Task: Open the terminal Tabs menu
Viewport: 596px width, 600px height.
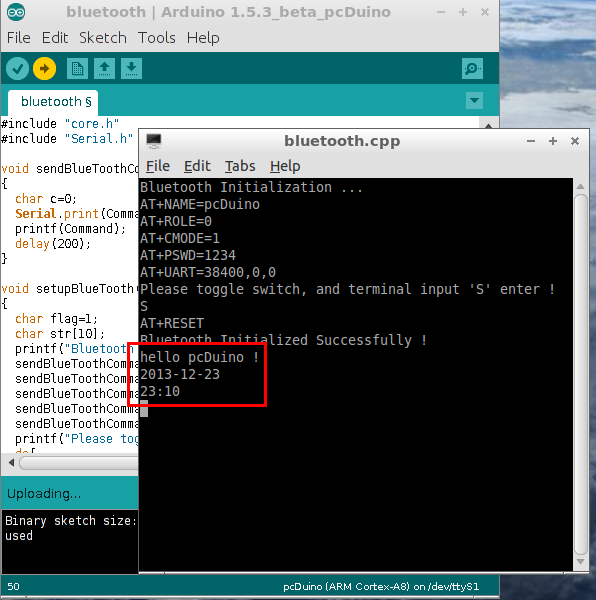Action: point(240,166)
